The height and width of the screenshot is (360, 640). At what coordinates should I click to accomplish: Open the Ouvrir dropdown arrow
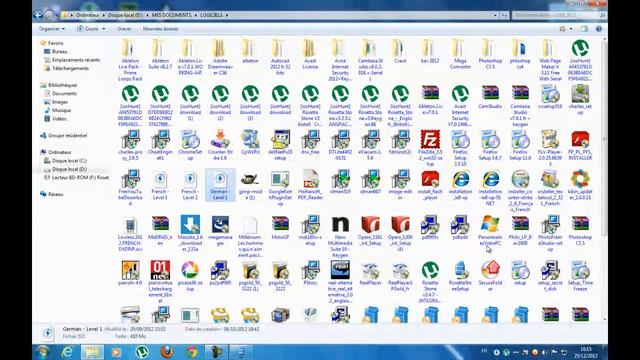(x=104, y=29)
